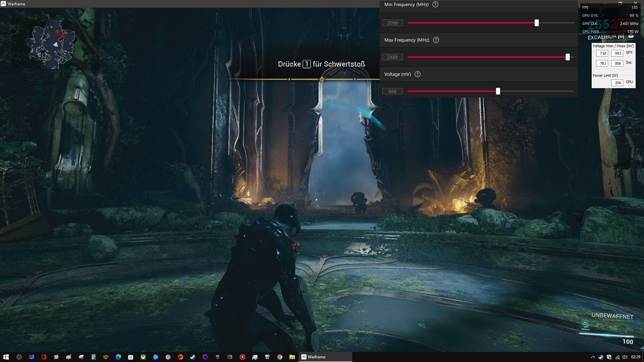Expand hidden system tray icons chevron
This screenshot has height=362, width=644.
click(x=593, y=357)
